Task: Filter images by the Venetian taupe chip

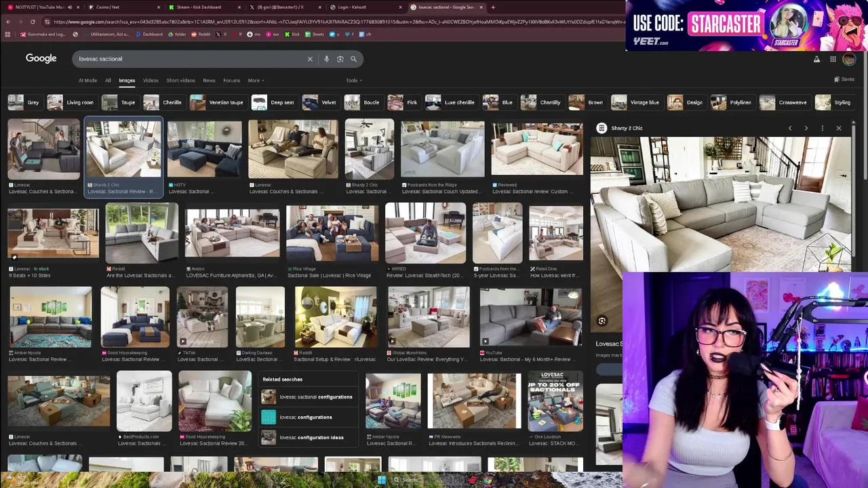Action: [x=217, y=102]
